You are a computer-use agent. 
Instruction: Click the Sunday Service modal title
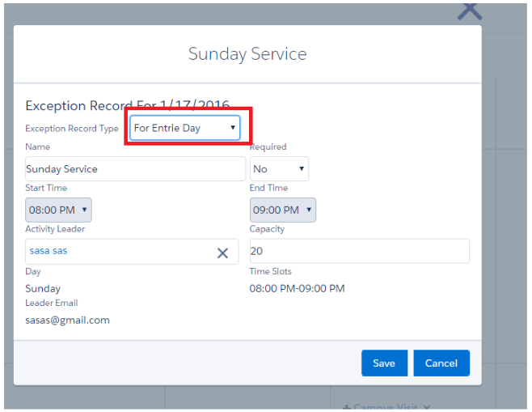(x=247, y=54)
